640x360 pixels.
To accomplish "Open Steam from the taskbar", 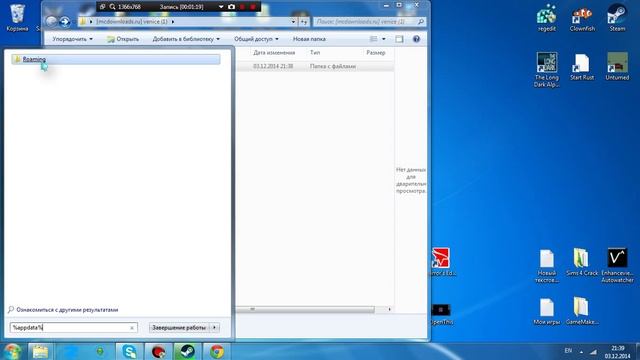I will (187, 351).
